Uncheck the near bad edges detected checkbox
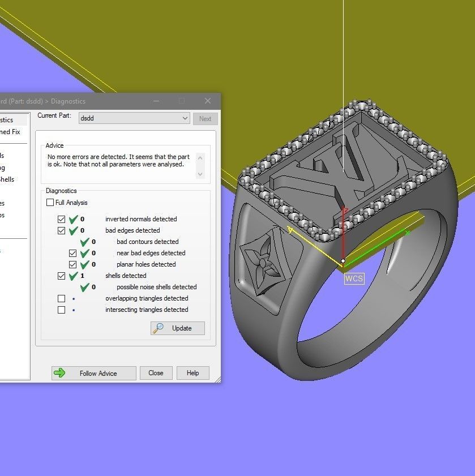The width and height of the screenshot is (475, 476). tap(72, 253)
